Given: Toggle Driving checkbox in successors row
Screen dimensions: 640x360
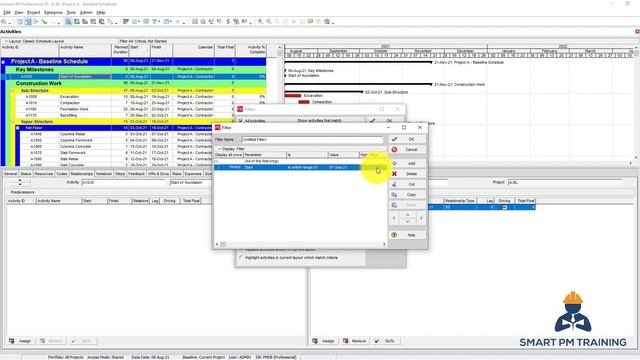Looking at the screenshot, I should 504,207.
